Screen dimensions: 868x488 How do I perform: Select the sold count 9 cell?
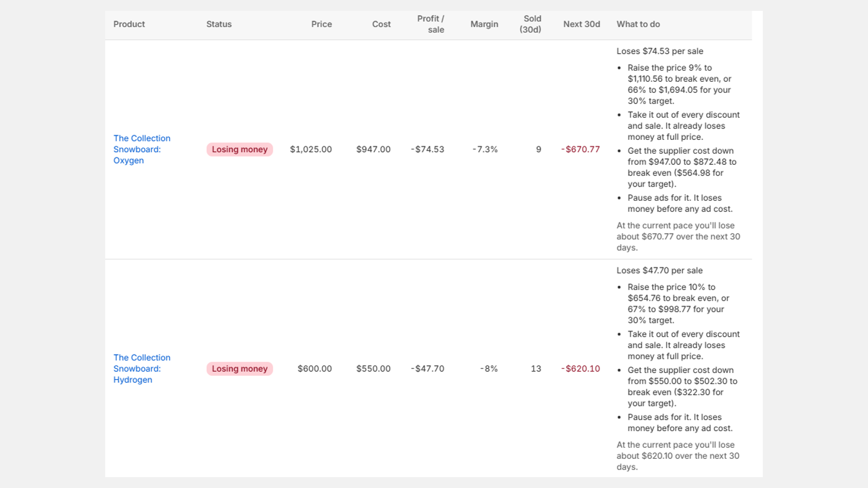(x=538, y=149)
